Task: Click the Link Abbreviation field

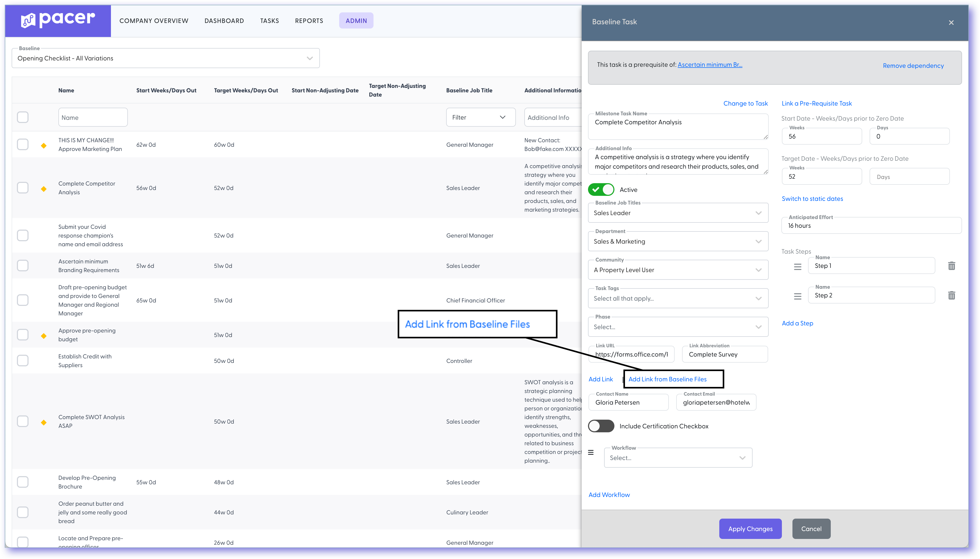Action: click(725, 354)
